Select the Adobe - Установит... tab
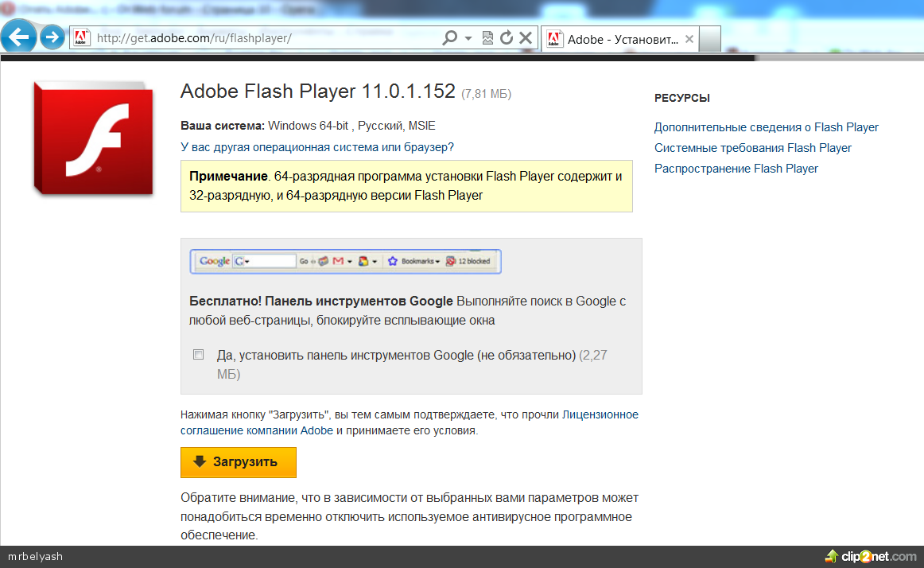 coord(620,39)
